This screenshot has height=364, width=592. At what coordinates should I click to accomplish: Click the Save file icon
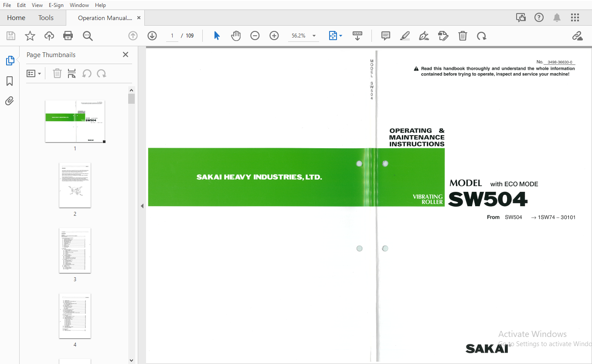11,36
